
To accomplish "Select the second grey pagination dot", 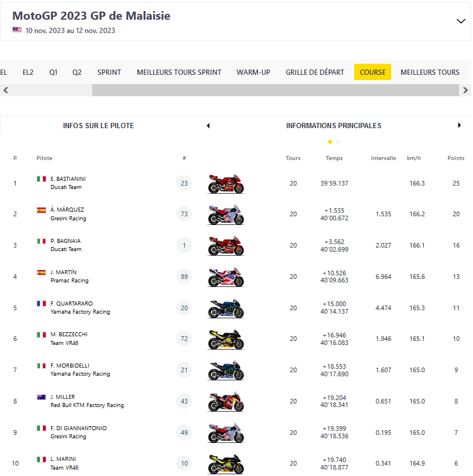I will click(x=338, y=141).
